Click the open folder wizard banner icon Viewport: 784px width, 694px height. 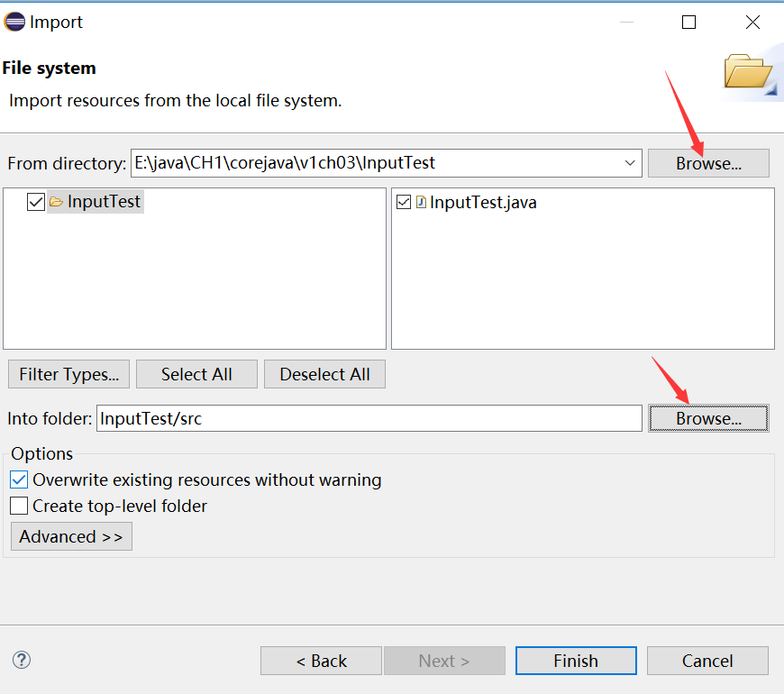pyautogui.click(x=749, y=73)
